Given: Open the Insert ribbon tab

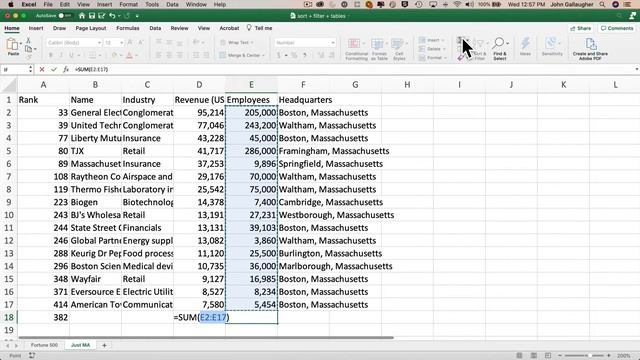Looking at the screenshot, I should (36, 28).
